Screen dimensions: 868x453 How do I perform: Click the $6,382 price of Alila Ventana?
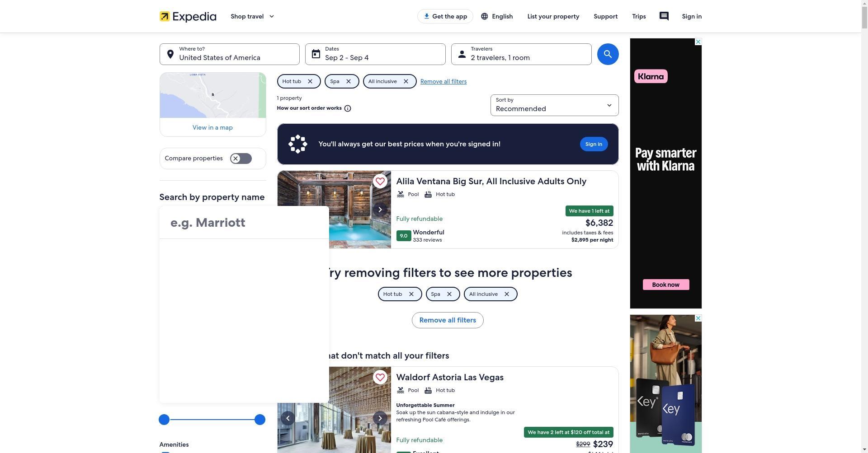click(x=599, y=223)
